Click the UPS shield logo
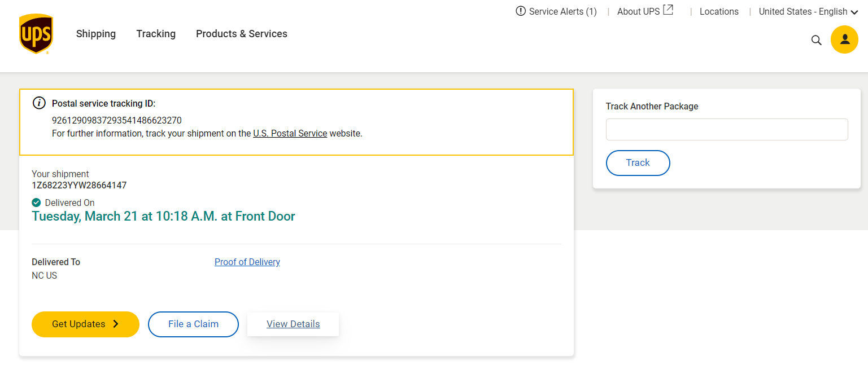 (x=36, y=34)
